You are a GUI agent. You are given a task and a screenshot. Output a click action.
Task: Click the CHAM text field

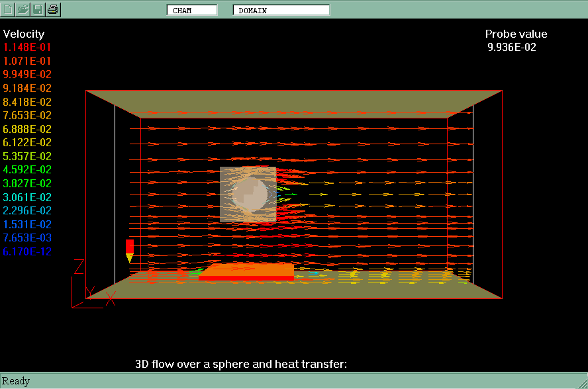pos(191,10)
